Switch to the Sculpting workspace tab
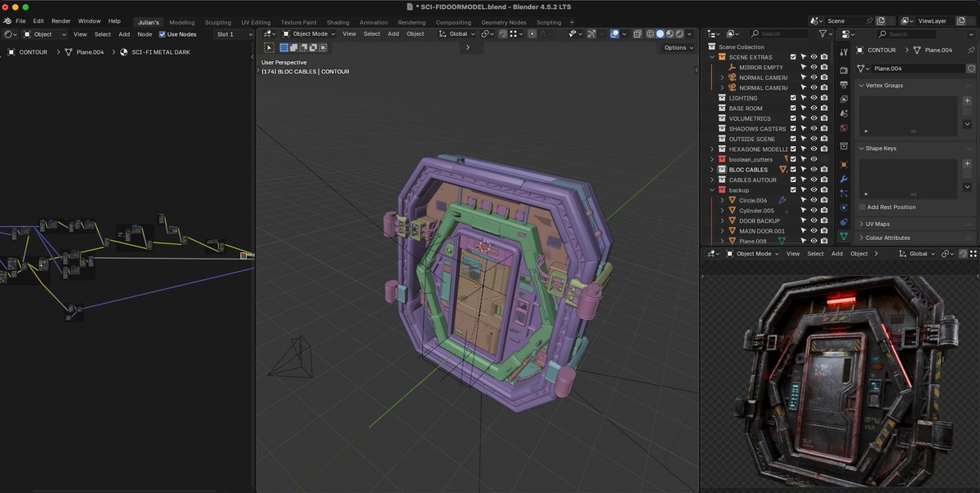 click(217, 23)
